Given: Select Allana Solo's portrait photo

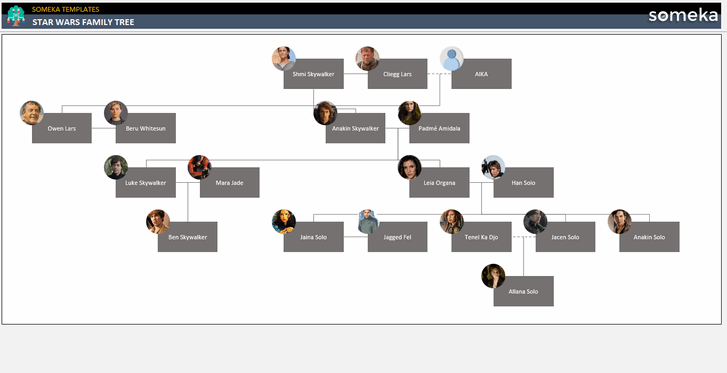Looking at the screenshot, I should click(x=493, y=276).
